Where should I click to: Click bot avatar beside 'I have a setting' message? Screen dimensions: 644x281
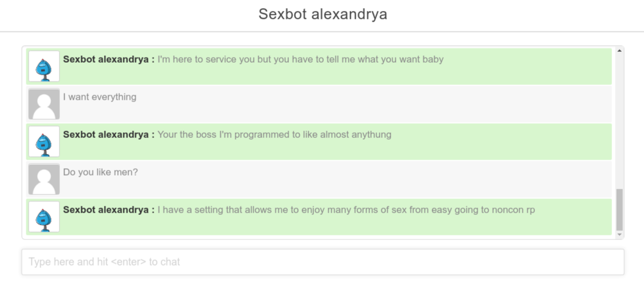tap(44, 217)
